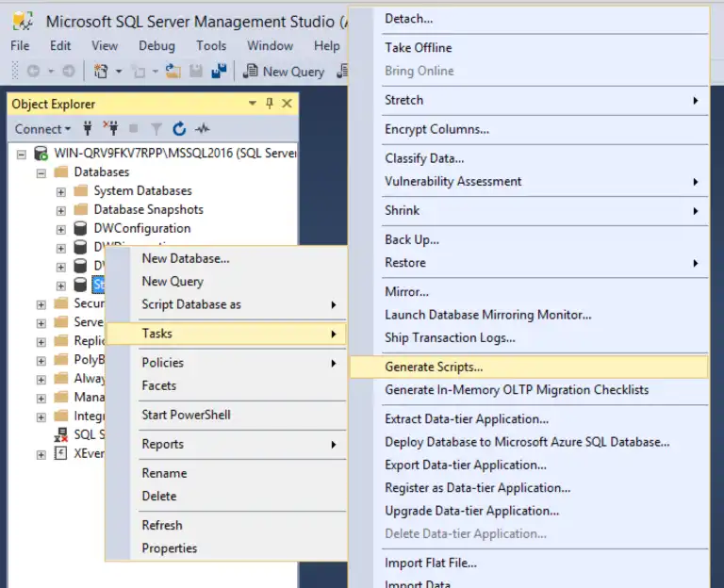Click the Disconnect plug icon with red X
Viewport: 724px width, 588px height.
point(109,129)
